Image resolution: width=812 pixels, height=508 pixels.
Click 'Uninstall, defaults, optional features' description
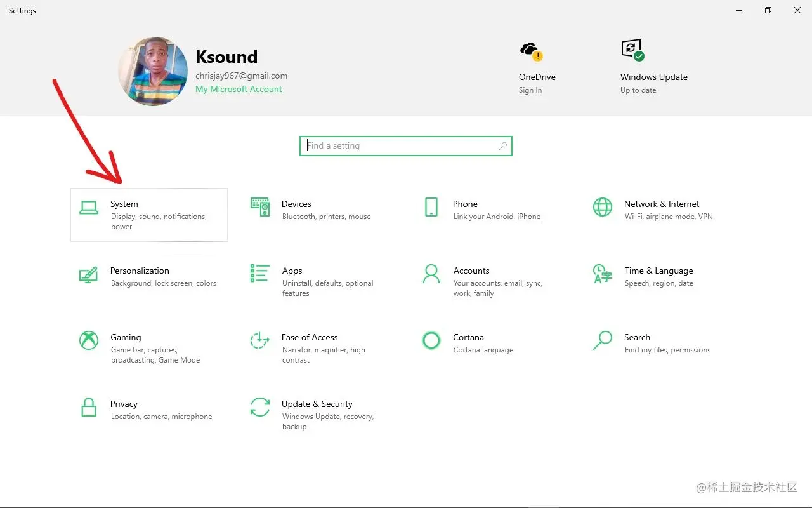coord(328,288)
